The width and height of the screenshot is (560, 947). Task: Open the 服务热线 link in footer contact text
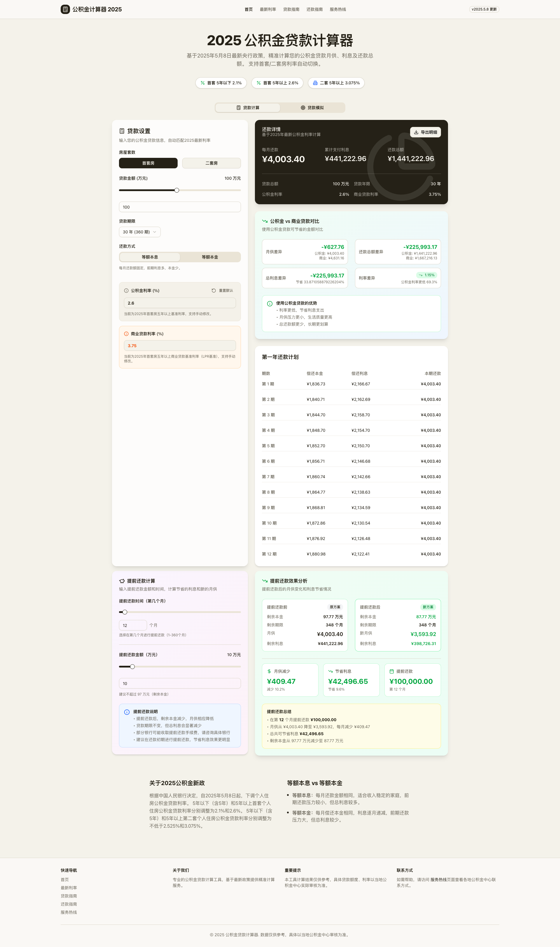tap(438, 880)
